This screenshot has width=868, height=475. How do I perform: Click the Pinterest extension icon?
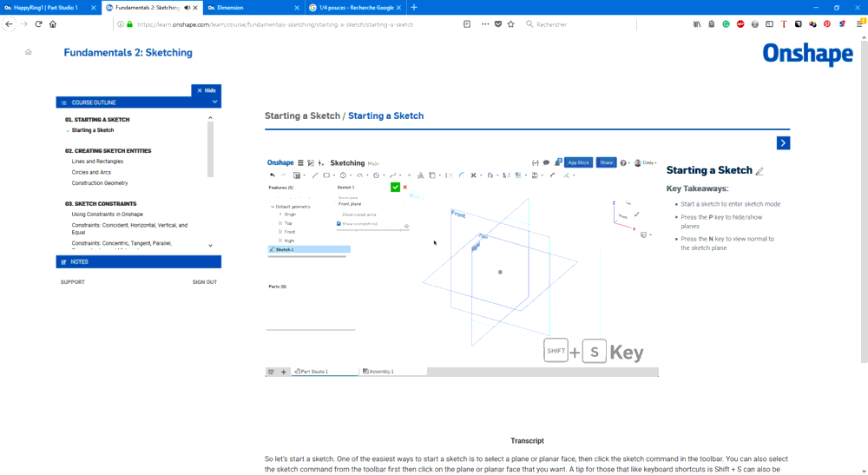point(827,23)
